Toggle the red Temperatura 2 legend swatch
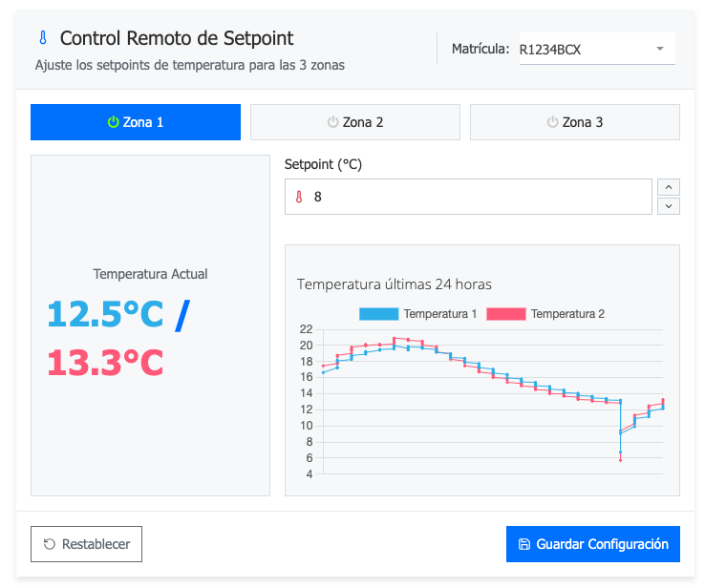The width and height of the screenshot is (705, 588). click(x=505, y=314)
